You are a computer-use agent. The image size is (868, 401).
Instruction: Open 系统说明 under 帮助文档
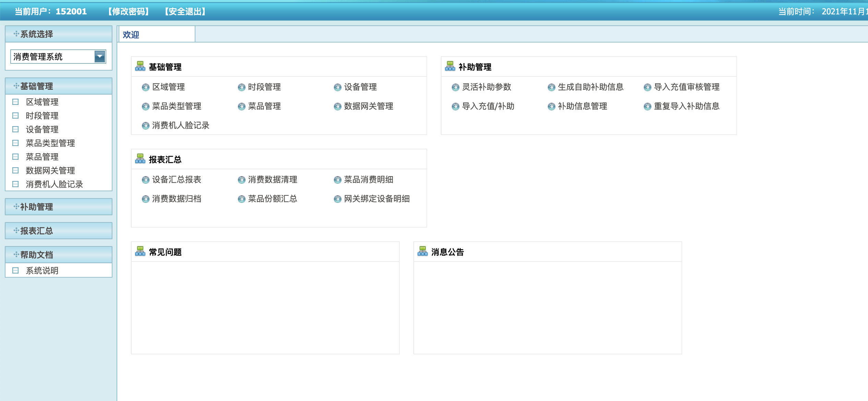pos(42,270)
